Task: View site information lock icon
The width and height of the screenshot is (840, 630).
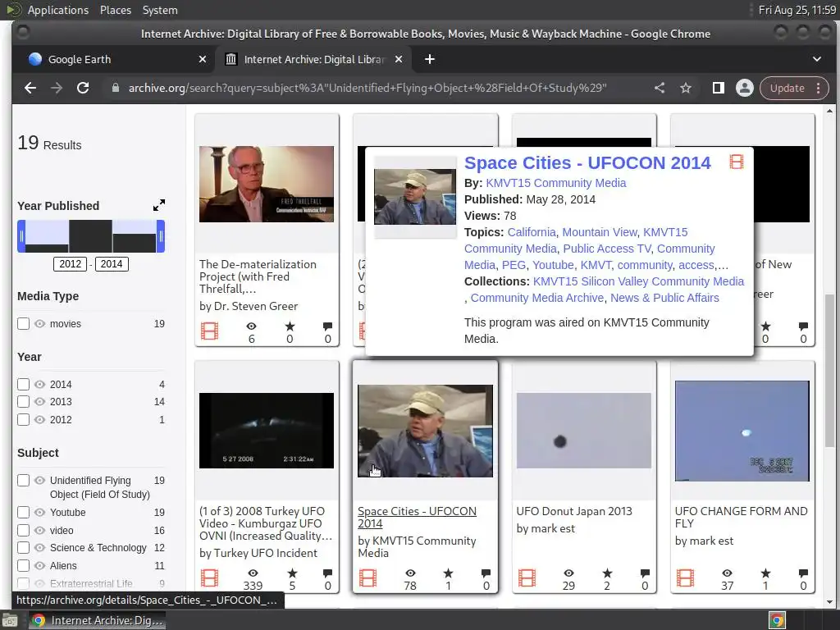Action: pyautogui.click(x=115, y=88)
